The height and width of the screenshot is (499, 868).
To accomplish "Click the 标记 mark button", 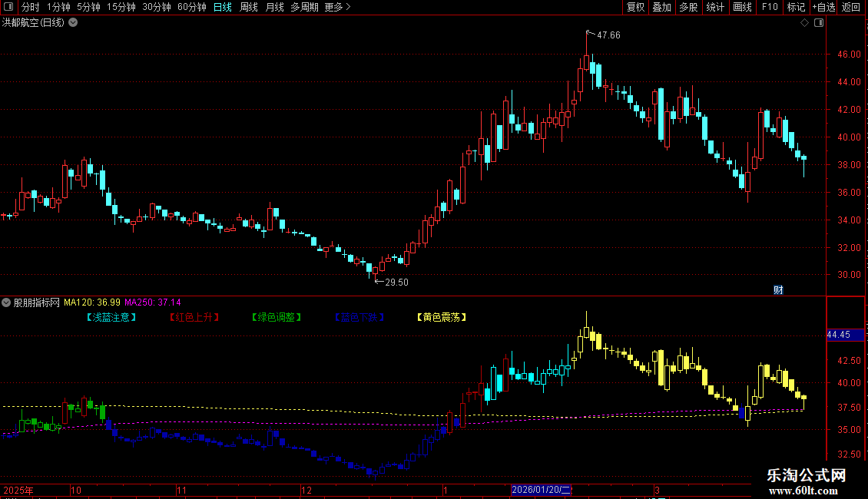I will [796, 7].
